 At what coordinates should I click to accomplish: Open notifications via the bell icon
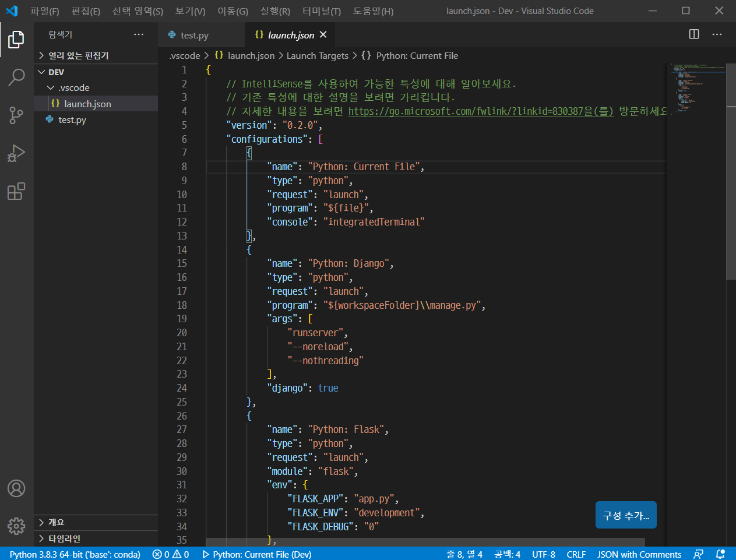tap(719, 554)
